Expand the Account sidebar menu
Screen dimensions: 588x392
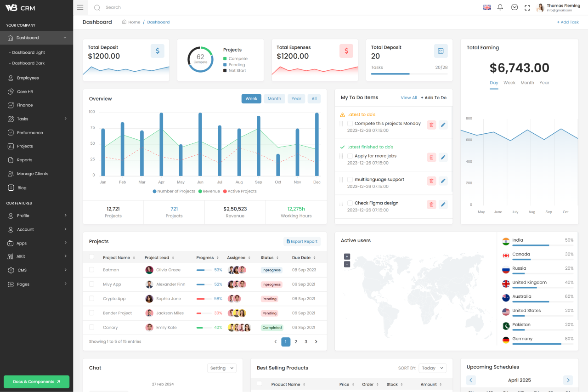(65, 229)
